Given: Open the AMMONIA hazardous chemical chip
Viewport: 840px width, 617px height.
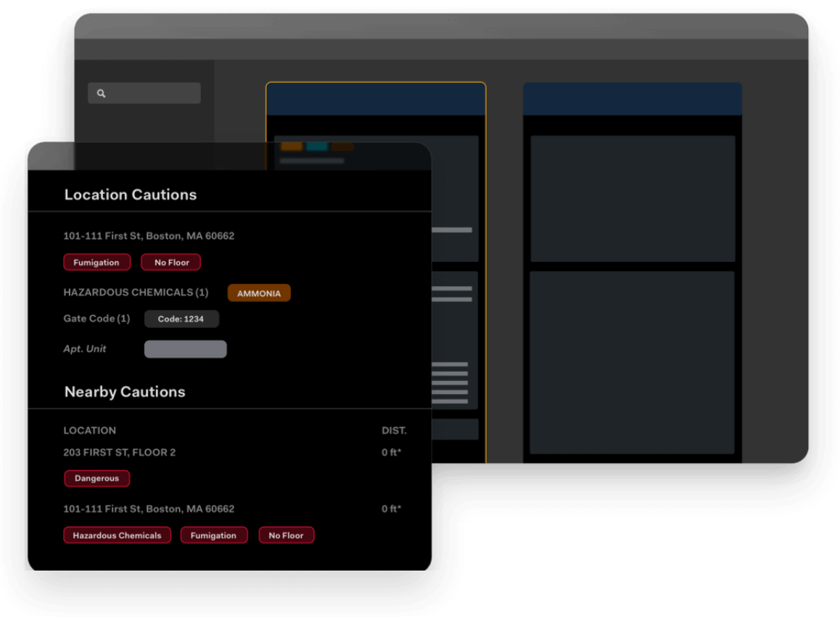Looking at the screenshot, I should pyautogui.click(x=259, y=293).
